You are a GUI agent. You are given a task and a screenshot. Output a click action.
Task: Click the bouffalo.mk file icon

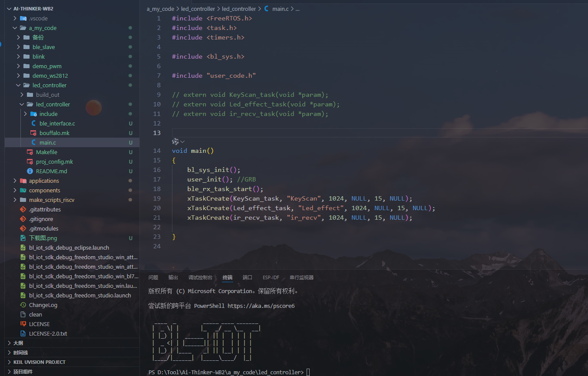tap(33, 133)
